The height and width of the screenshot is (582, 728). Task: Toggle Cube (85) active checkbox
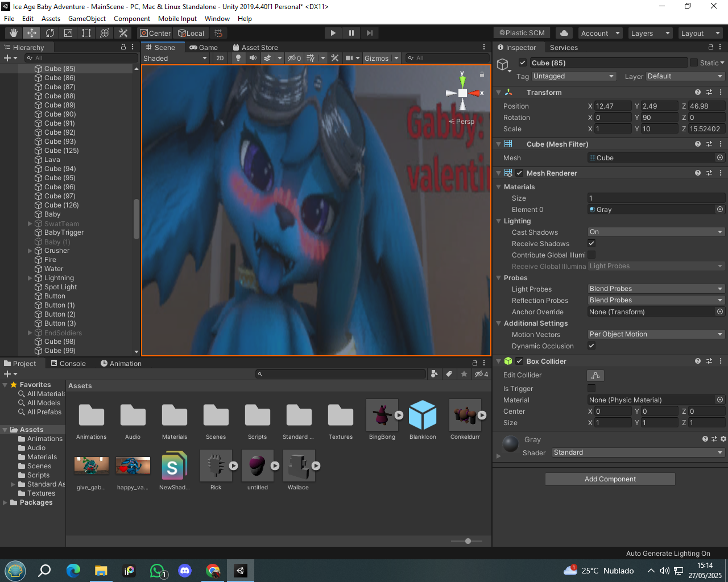(x=523, y=63)
